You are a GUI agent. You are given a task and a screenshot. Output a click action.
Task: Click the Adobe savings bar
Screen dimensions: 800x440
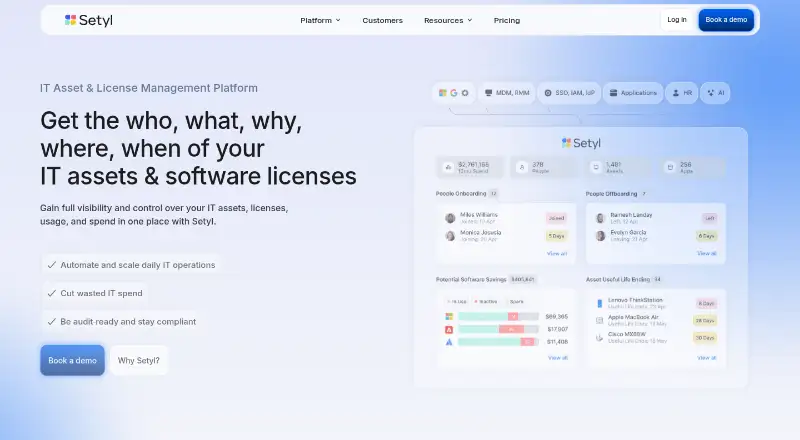498,329
